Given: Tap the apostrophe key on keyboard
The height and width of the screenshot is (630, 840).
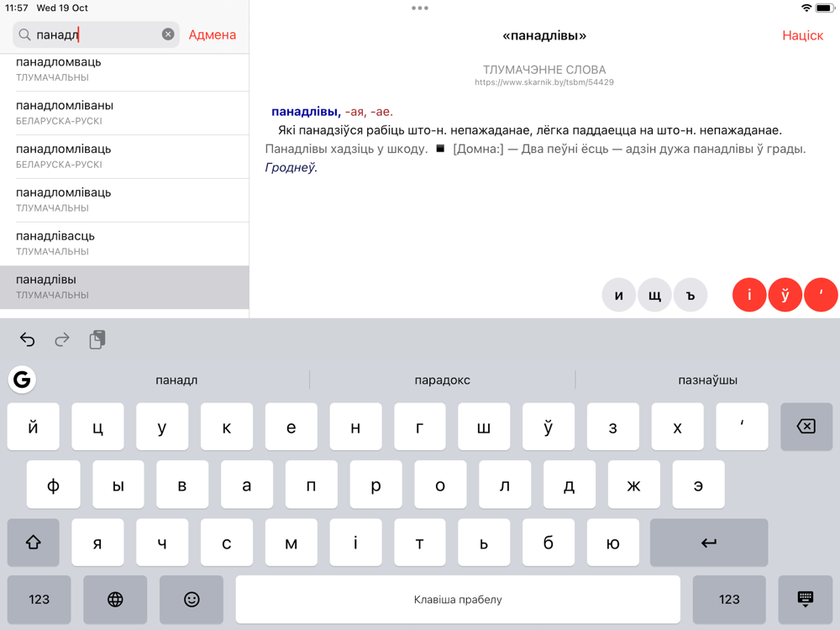Looking at the screenshot, I should pyautogui.click(x=742, y=427).
